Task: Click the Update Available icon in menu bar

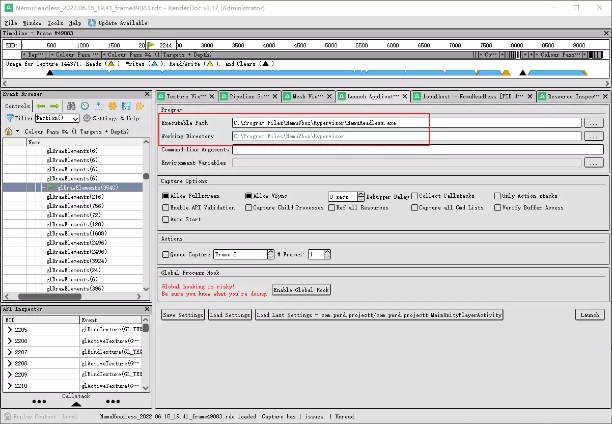Action: point(92,23)
